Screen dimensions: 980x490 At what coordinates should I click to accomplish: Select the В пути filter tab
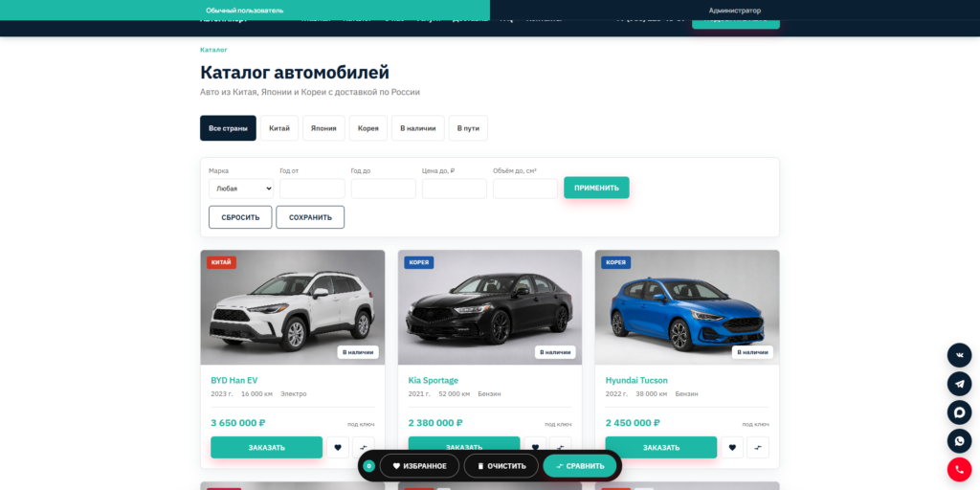click(468, 128)
